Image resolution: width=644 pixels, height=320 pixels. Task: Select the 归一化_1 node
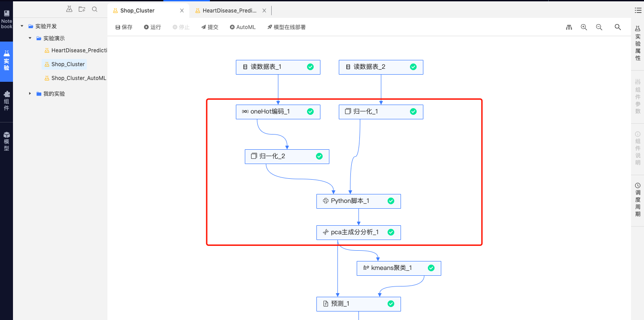381,112
